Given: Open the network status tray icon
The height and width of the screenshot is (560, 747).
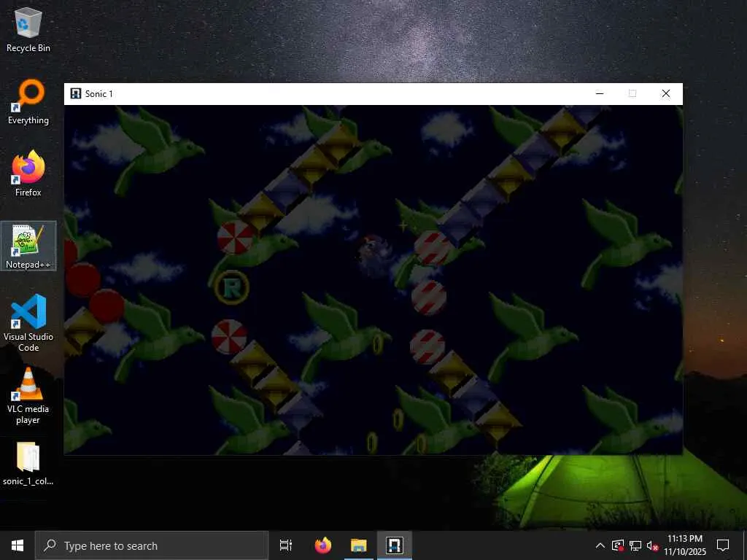Looking at the screenshot, I should (x=635, y=545).
